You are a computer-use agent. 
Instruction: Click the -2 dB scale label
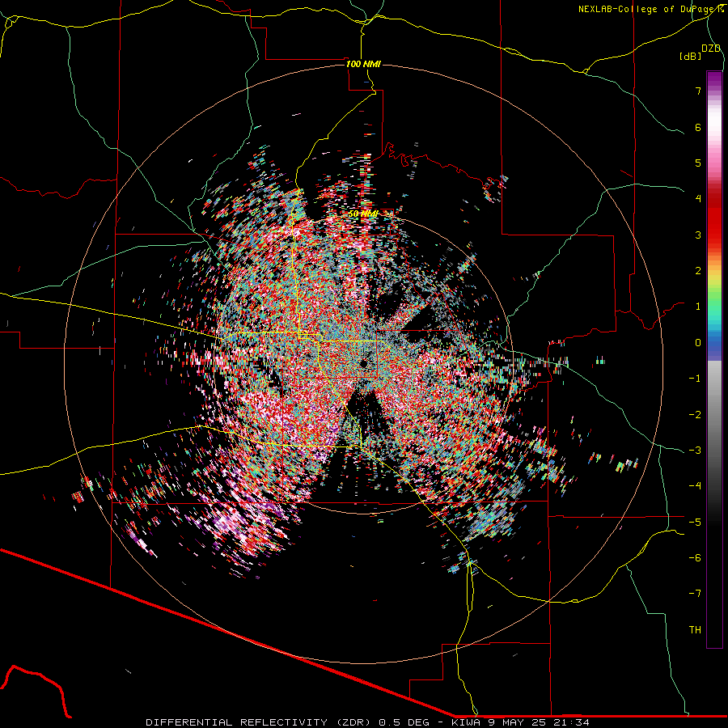[695, 415]
